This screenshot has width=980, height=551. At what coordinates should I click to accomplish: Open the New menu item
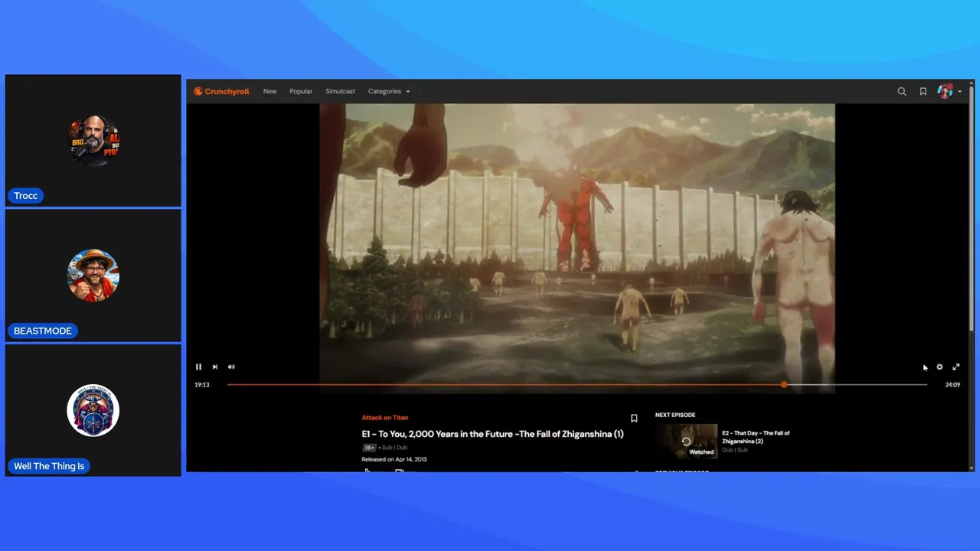[x=269, y=91]
